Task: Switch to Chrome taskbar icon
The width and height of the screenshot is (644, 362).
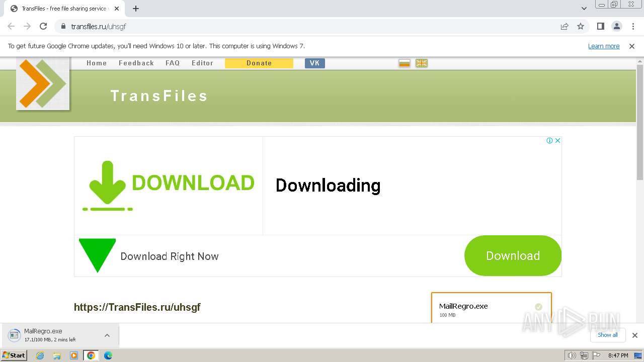Action: 91,355
